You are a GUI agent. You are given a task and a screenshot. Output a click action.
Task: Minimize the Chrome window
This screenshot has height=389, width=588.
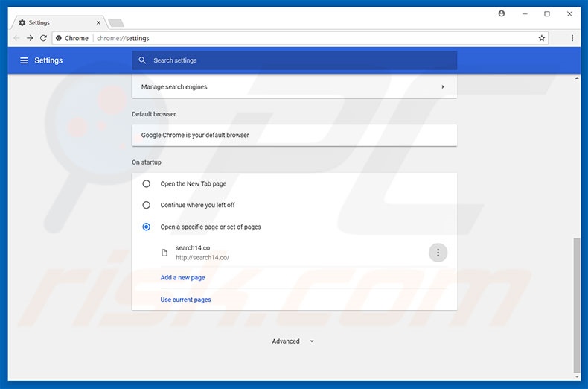525,14
